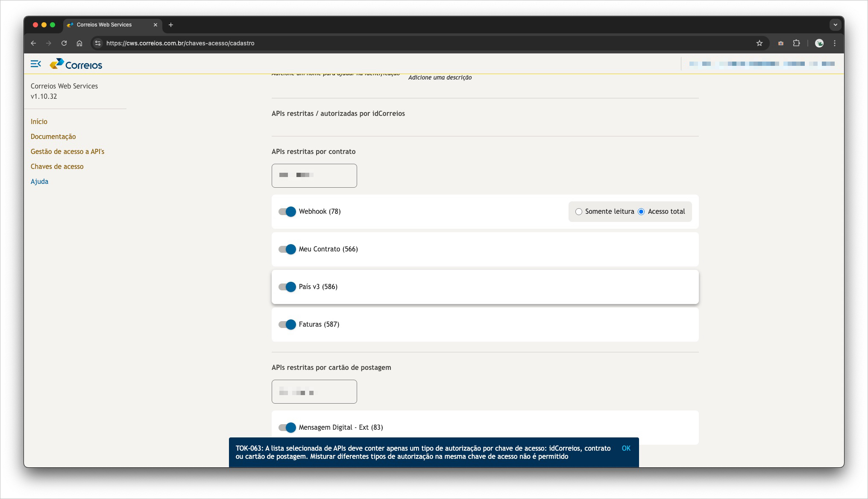
Task: Open the cartão de postagem selection box
Action: (x=314, y=392)
